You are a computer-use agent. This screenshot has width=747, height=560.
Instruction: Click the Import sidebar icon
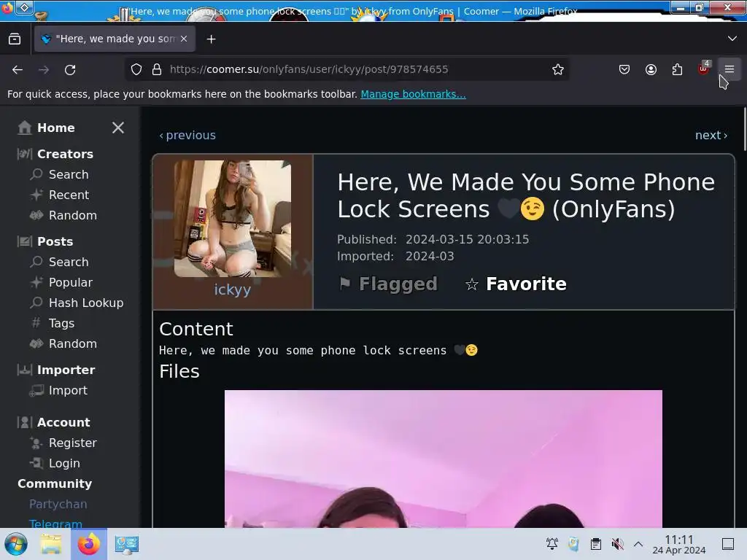(x=36, y=391)
